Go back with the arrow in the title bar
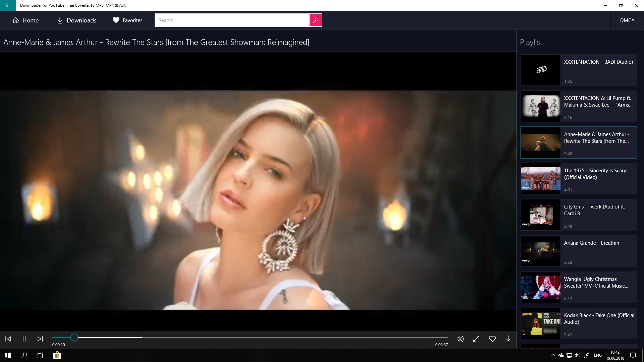Screen dimensions: 644x362 tap(8, 5)
